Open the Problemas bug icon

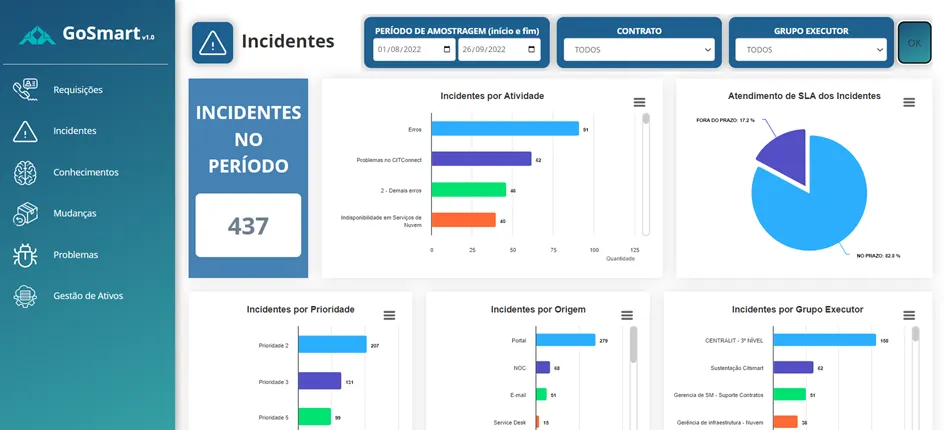pos(25,255)
